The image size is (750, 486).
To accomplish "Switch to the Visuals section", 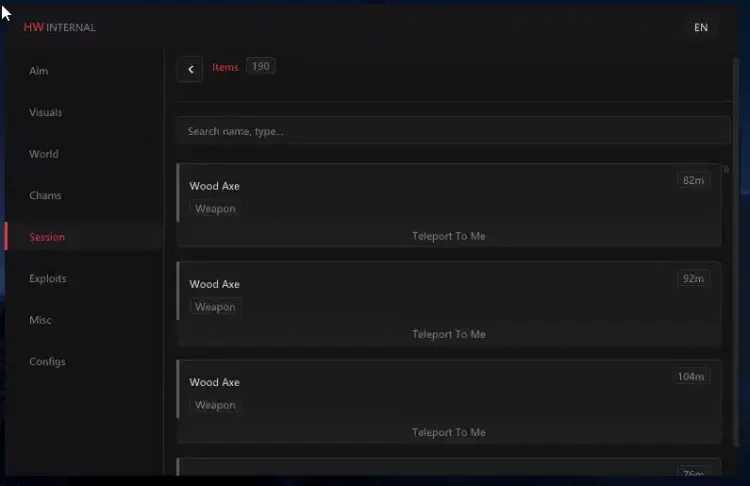I will tap(45, 112).
